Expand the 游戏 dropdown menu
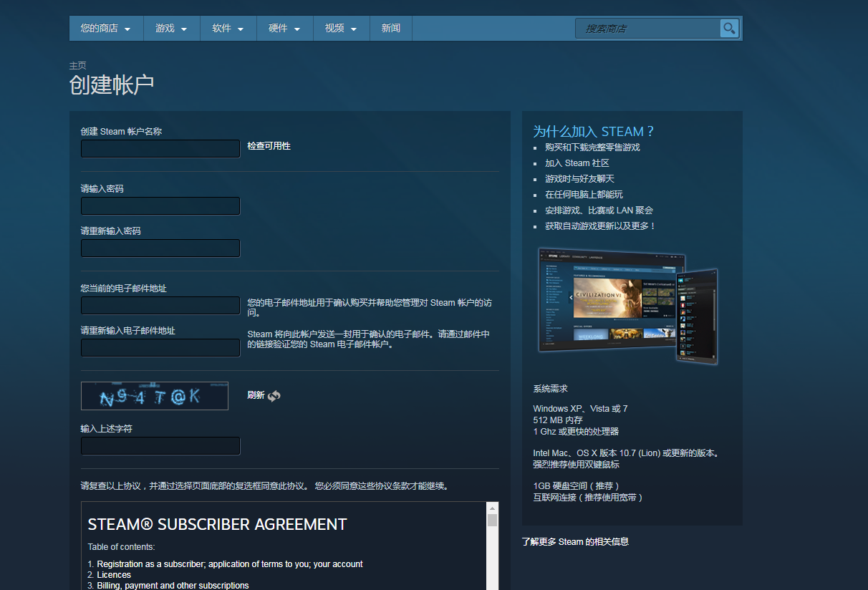Screen dimensions: 868x590 click(171, 29)
